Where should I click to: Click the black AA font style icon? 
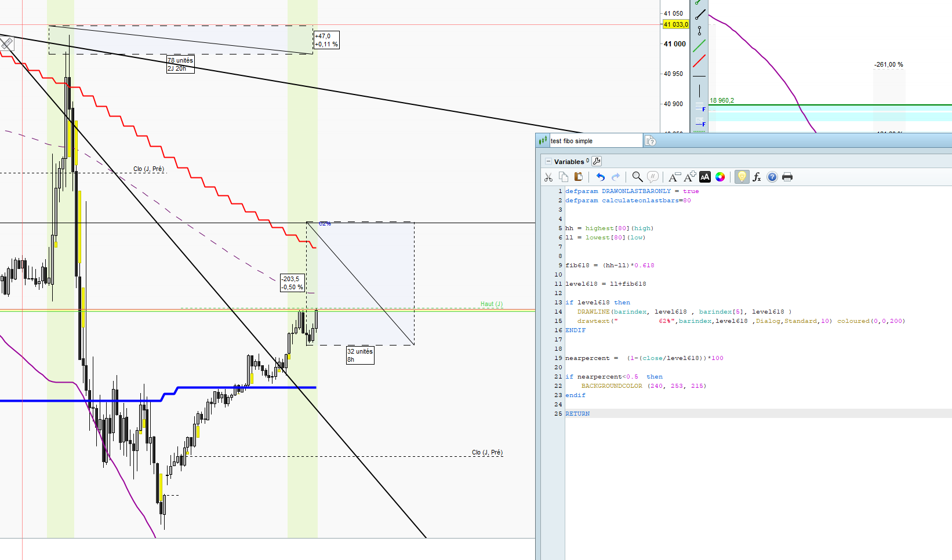(705, 177)
